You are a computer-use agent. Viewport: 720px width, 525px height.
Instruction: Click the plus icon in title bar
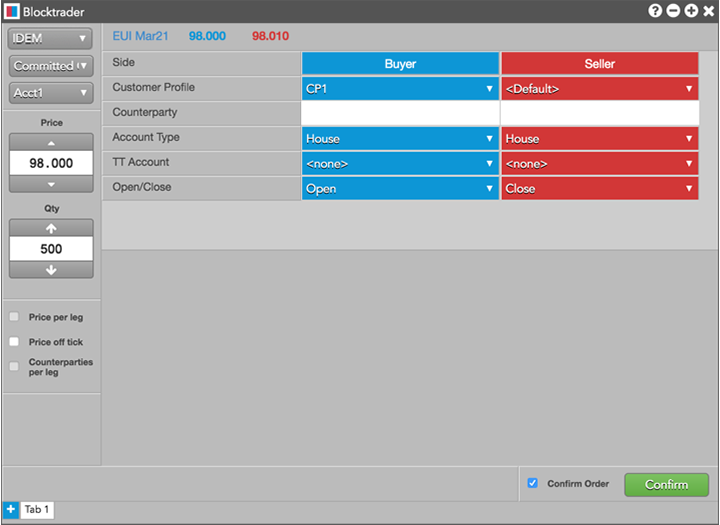[690, 11]
